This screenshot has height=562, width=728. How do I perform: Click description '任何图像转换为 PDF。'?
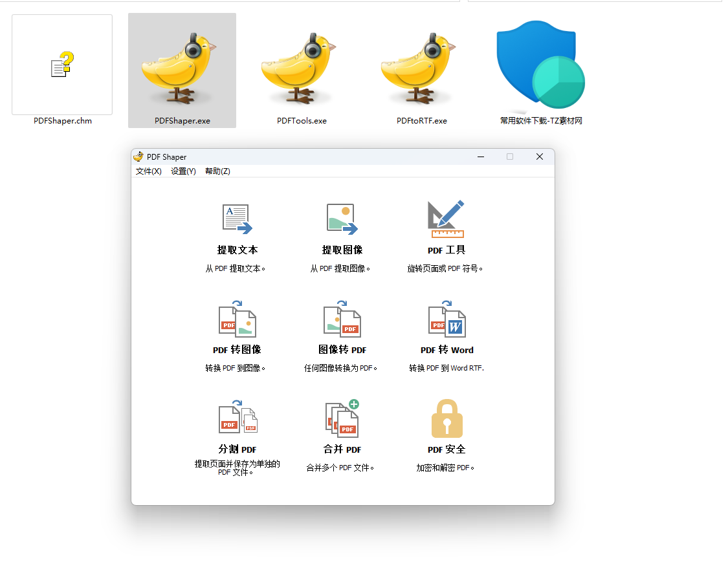[x=341, y=368]
